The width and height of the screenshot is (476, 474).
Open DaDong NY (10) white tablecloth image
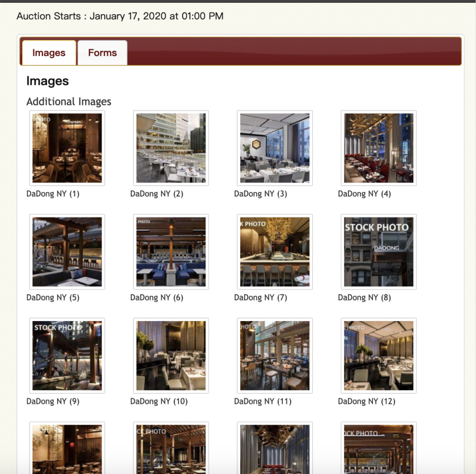tap(171, 356)
